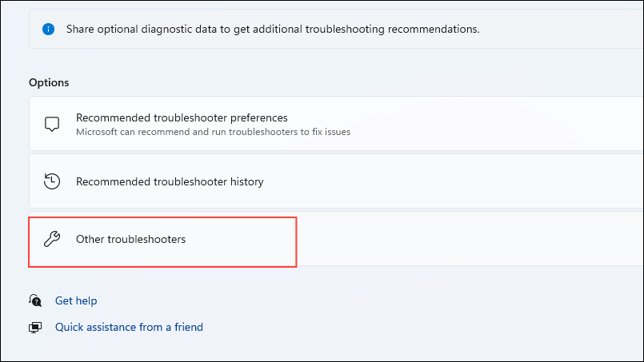Viewport: 644px width, 362px height.
Task: Open Recommended troubleshooter preferences title
Action: pyautogui.click(x=182, y=117)
